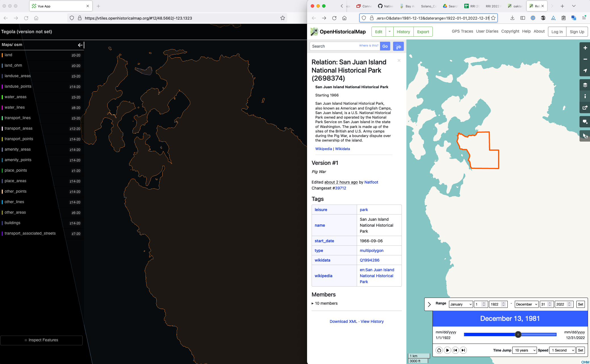Click the Sign Up button
The image size is (590, 364).
coord(577,31)
